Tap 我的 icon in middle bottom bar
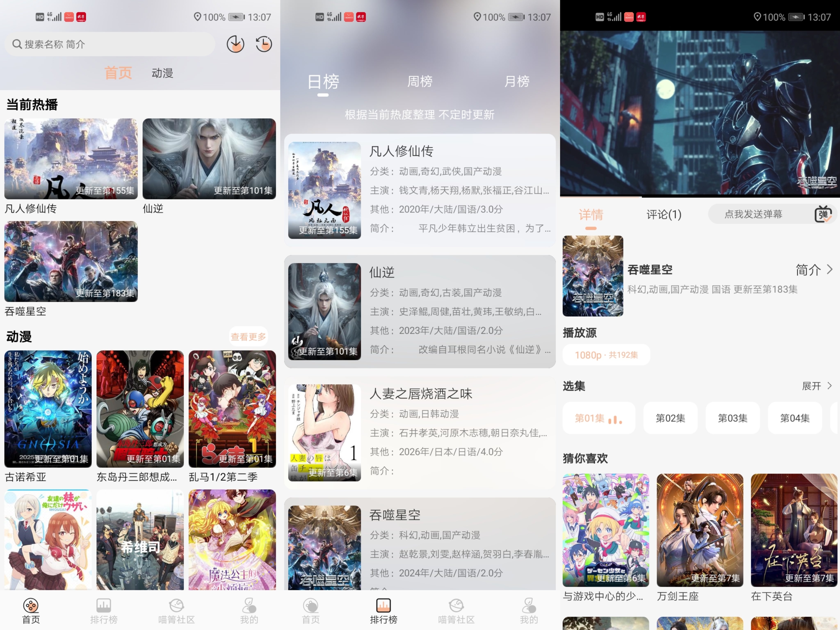840x630 pixels. 529,605
